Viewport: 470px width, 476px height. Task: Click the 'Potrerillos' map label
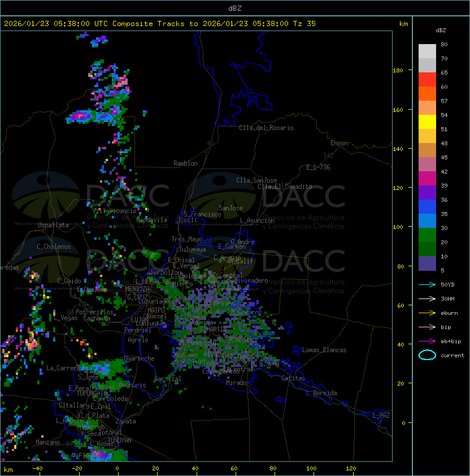pyautogui.click(x=94, y=312)
